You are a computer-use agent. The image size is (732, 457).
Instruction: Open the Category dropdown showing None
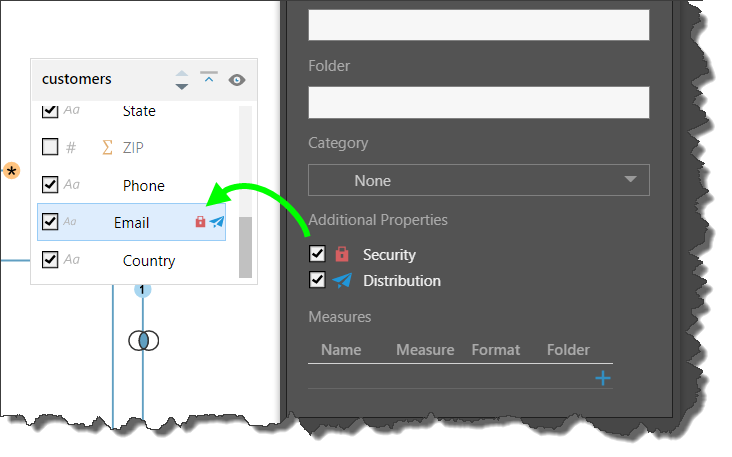[478, 180]
